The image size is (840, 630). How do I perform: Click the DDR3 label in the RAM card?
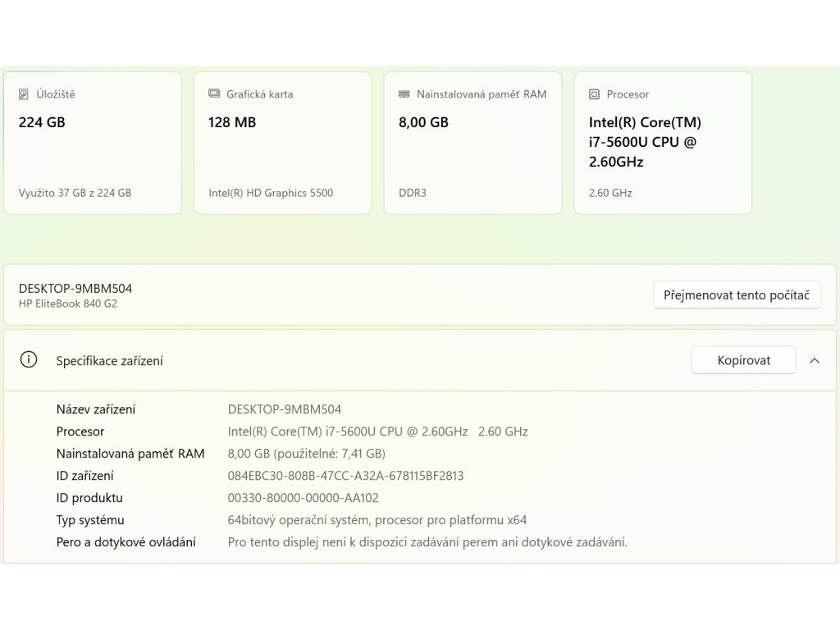click(413, 193)
